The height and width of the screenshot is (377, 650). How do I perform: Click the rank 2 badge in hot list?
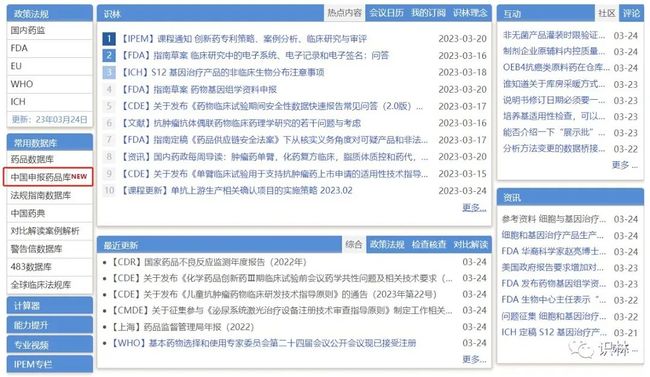(x=109, y=56)
